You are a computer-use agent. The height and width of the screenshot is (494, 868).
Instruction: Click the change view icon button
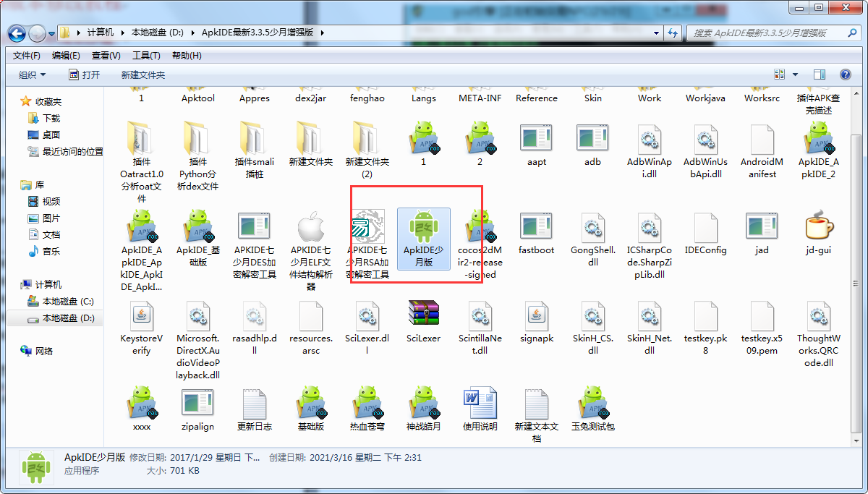[x=780, y=74]
